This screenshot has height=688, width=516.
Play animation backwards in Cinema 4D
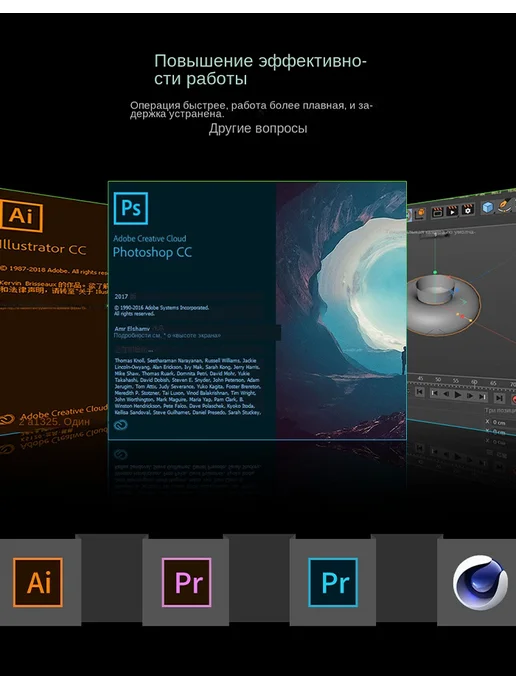coord(446,394)
